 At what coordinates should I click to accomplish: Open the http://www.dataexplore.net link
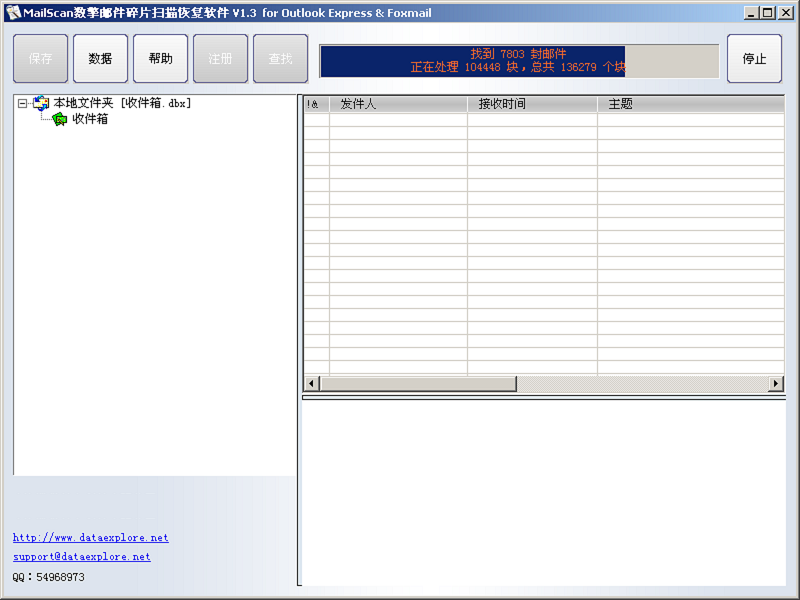91,537
